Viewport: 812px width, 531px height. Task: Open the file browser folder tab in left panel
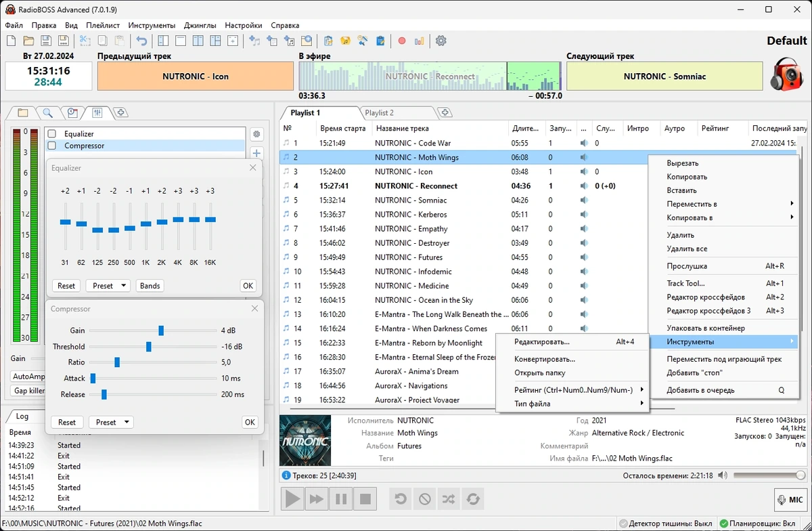[23, 112]
